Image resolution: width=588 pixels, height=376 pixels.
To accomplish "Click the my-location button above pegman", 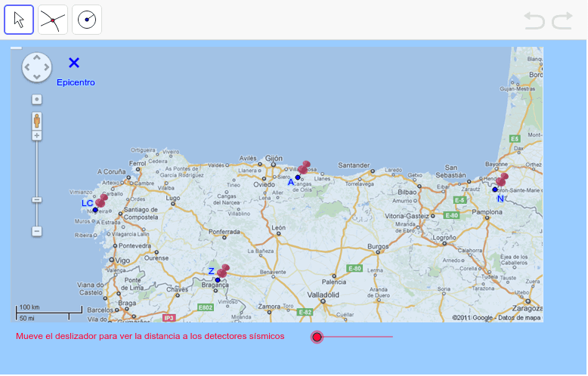I will click(x=37, y=100).
